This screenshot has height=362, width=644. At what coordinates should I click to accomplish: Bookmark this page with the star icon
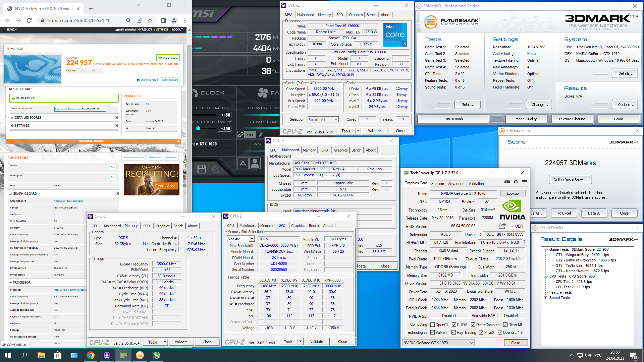(150, 20)
